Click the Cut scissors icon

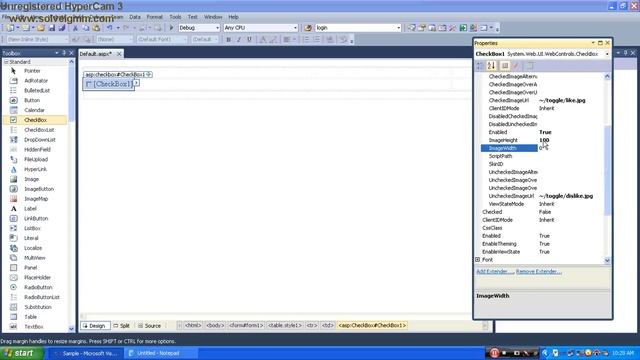(75, 28)
